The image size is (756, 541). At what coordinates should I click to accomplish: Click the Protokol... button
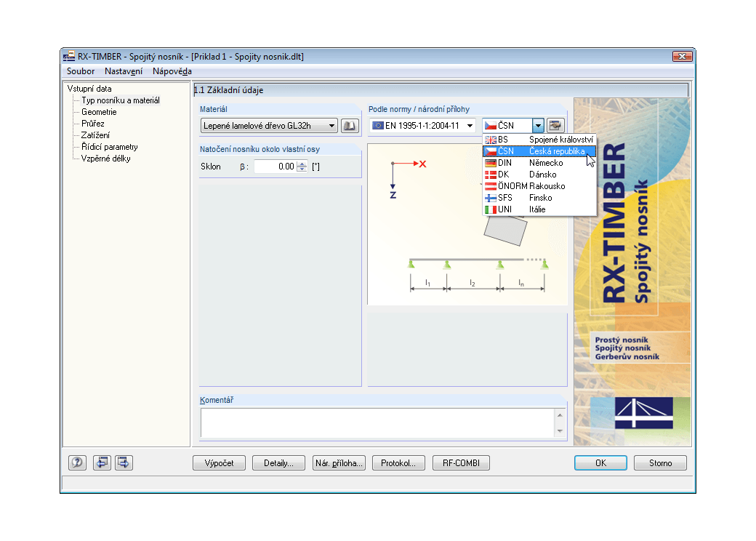pos(398,463)
